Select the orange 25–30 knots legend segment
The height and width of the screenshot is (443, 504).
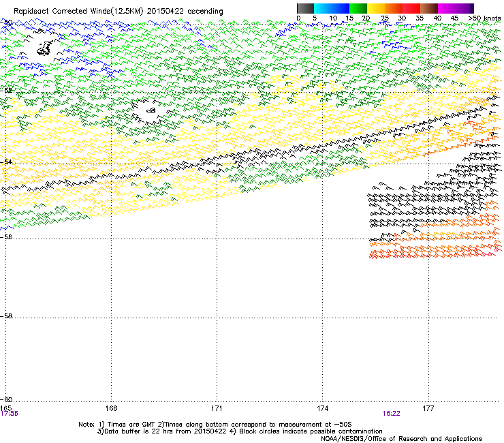click(x=394, y=8)
